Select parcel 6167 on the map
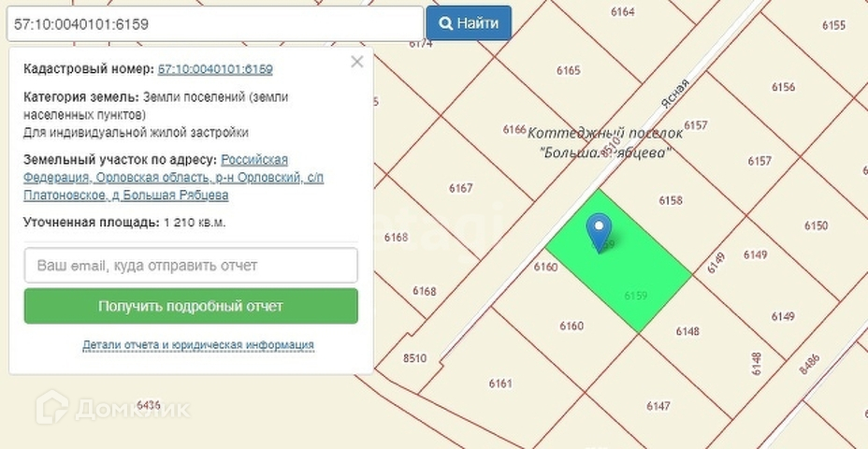Screen dimensions: 868x449 click(x=460, y=189)
